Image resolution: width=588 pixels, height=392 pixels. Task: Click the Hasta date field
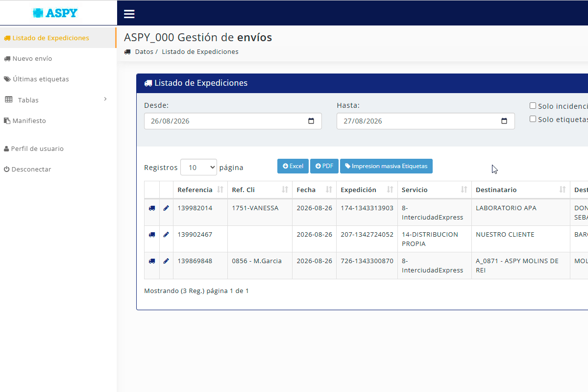click(426, 121)
